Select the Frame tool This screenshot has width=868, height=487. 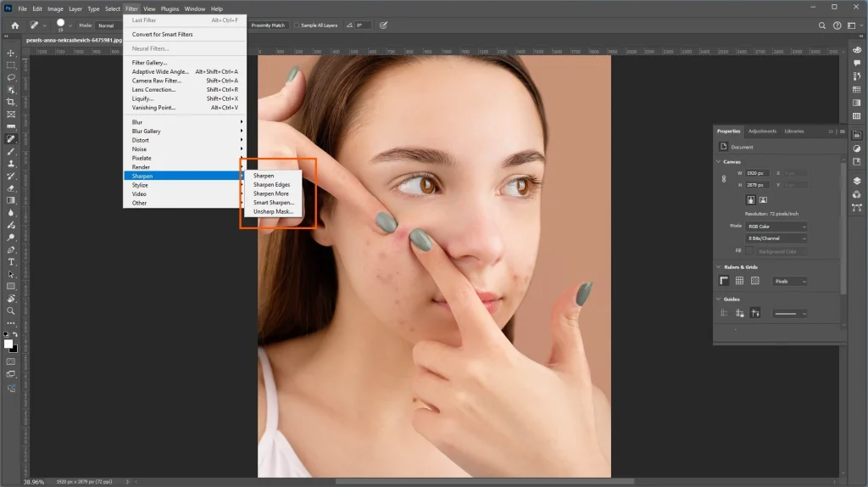(10, 115)
